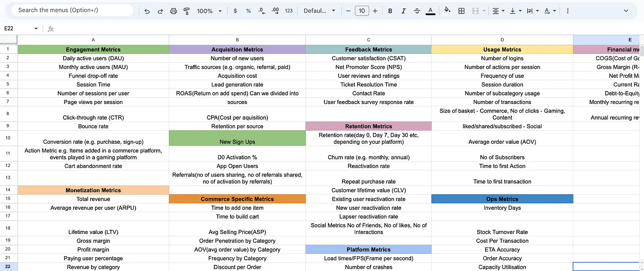This screenshot has width=644, height=271.
Task: Select row 22 header
Action: [9, 267]
